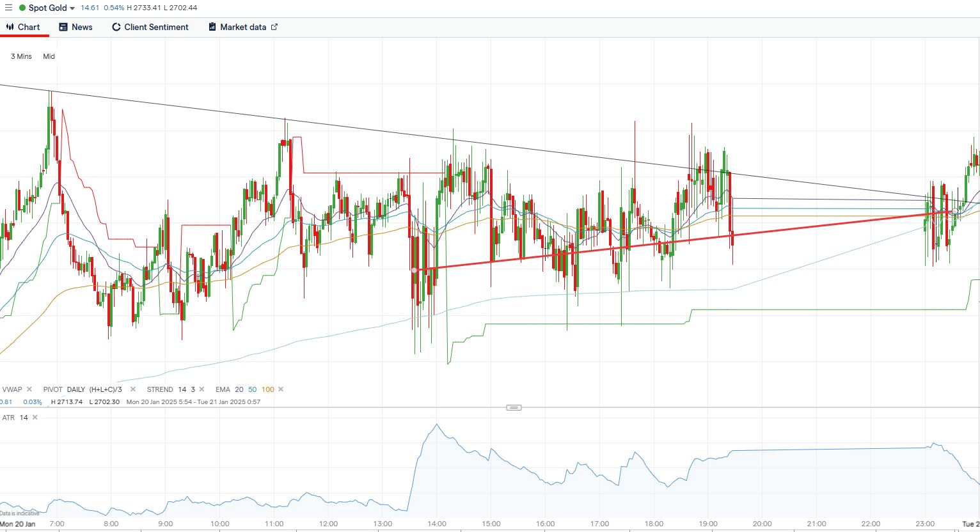Open the News tab
This screenshot has width=980, height=532.
pos(75,27)
